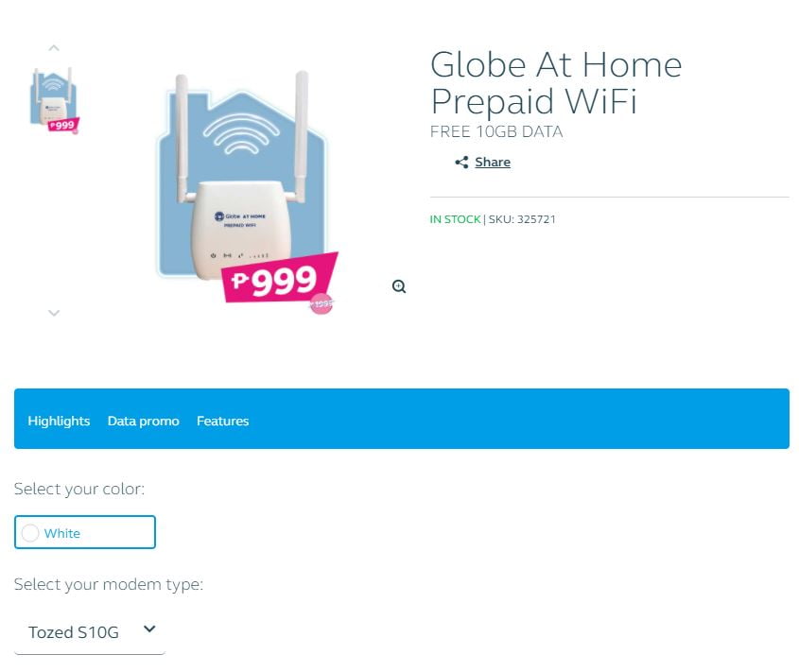This screenshot has width=799, height=672.
Task: Click the IN STOCK status label
Action: [455, 219]
